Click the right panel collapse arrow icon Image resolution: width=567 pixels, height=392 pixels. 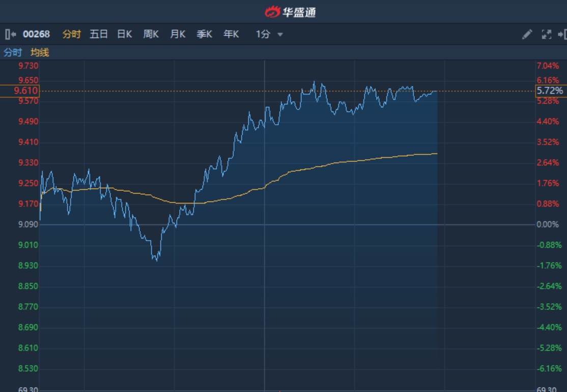[x=562, y=34]
